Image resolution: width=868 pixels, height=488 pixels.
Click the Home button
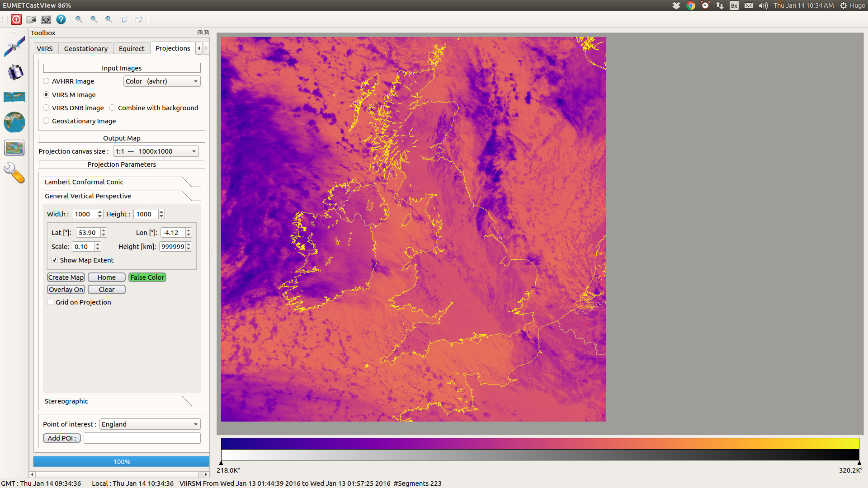click(107, 277)
